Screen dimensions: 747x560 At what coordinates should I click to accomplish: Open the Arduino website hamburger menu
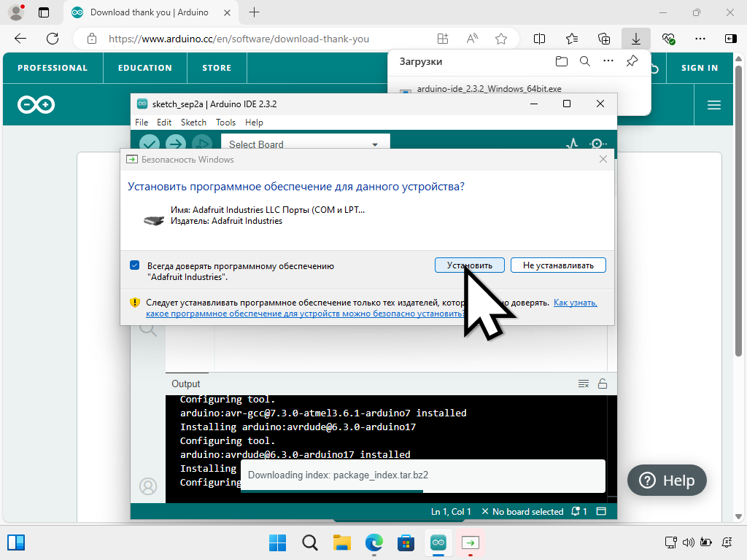[x=713, y=105]
